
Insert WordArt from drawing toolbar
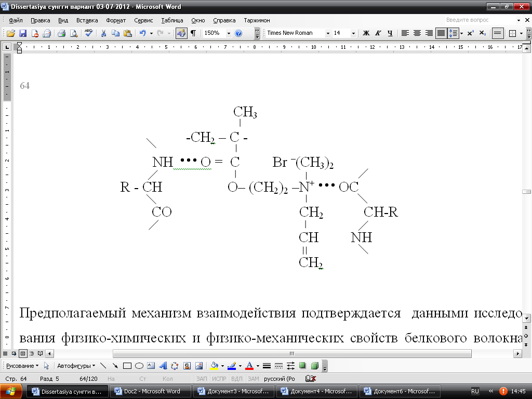(163, 366)
